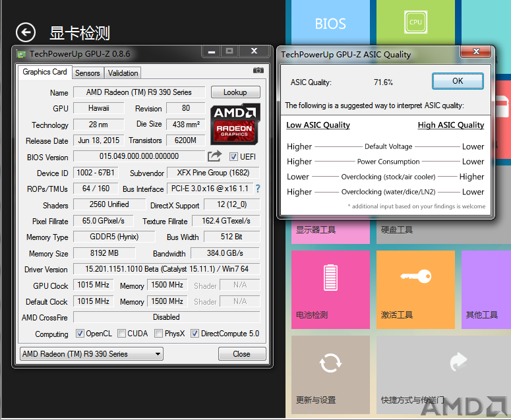Click the DirectX Support 12 (12_0) field

231,204
